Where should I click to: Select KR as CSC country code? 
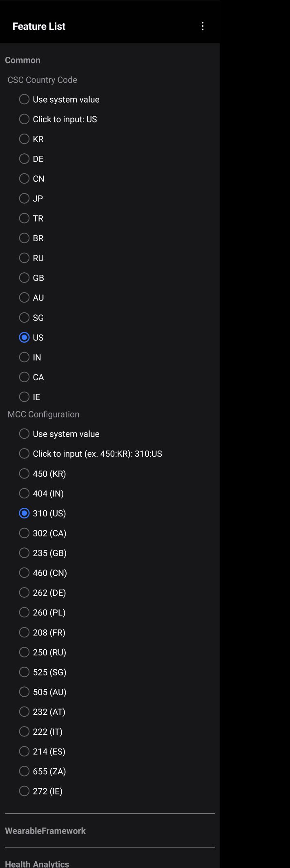pos(25,139)
